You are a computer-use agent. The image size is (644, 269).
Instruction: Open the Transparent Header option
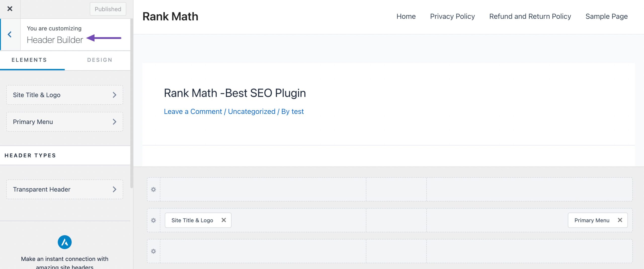[x=65, y=189]
